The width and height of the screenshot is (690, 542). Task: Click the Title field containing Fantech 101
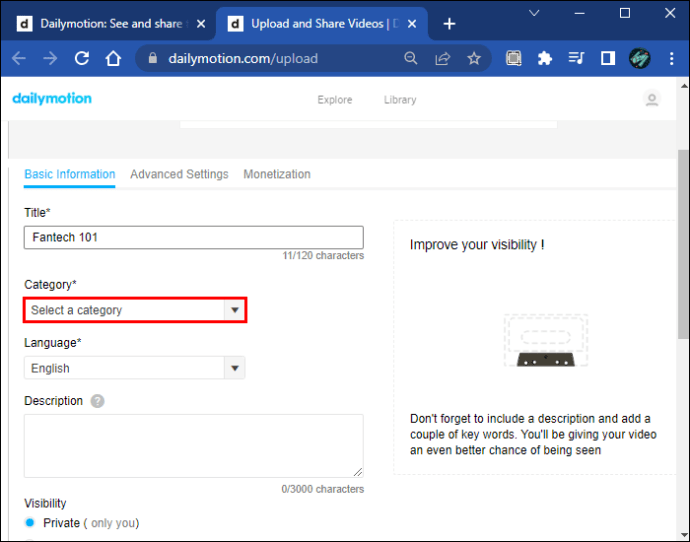point(194,238)
